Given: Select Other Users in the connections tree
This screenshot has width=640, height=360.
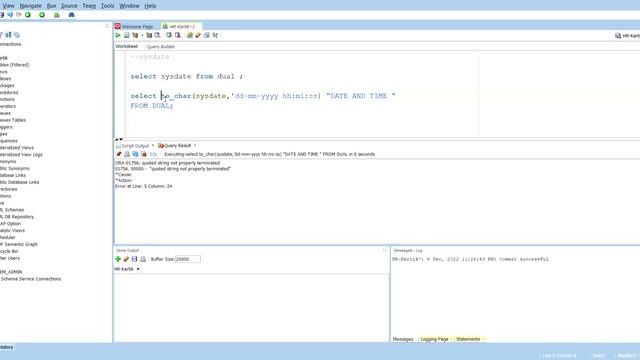Looking at the screenshot, I should click(x=10, y=258).
